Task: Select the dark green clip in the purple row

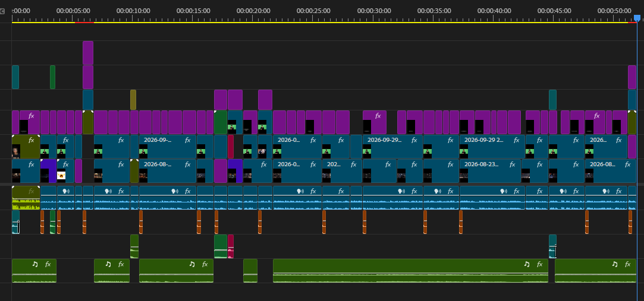Action: click(x=221, y=122)
